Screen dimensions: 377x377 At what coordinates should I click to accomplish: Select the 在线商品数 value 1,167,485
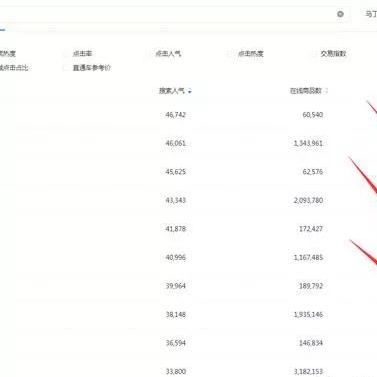(x=308, y=257)
